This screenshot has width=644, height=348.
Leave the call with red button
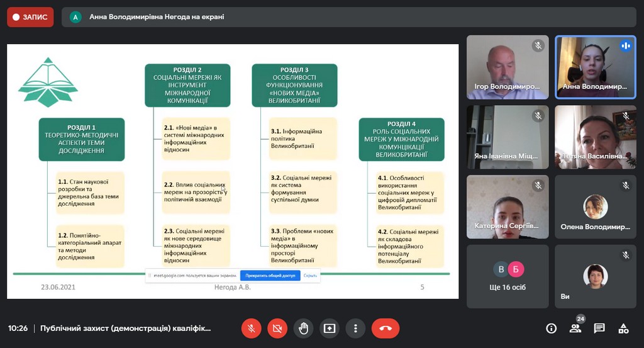point(386,328)
